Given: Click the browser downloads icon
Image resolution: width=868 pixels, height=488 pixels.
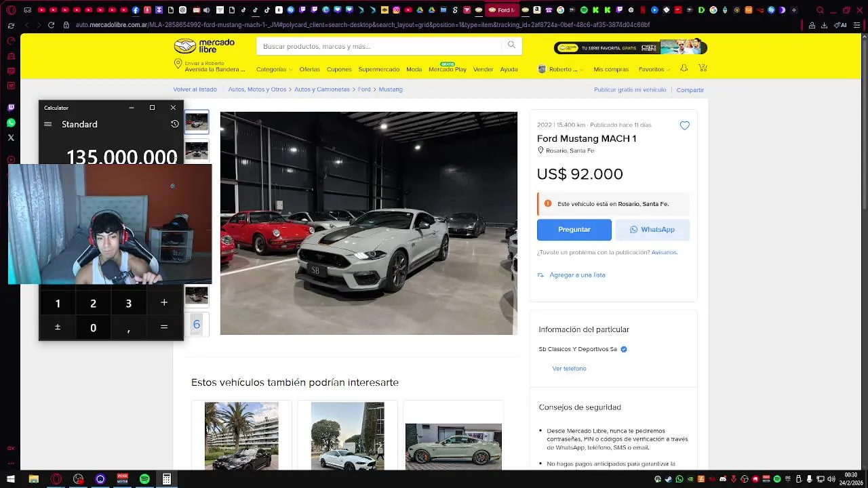Looking at the screenshot, I should pyautogui.click(x=824, y=25).
